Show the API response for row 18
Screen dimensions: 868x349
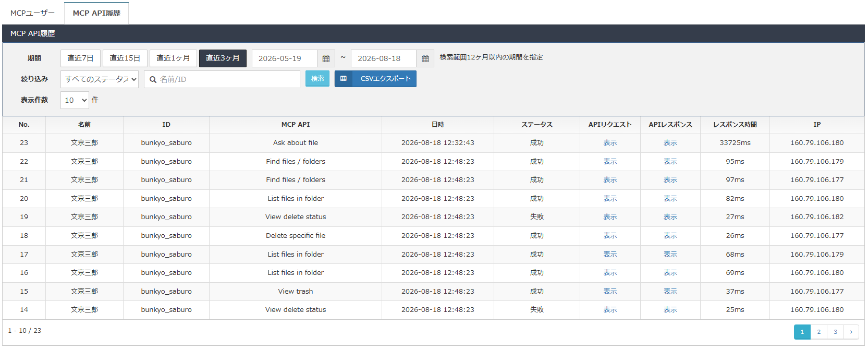[670, 236]
